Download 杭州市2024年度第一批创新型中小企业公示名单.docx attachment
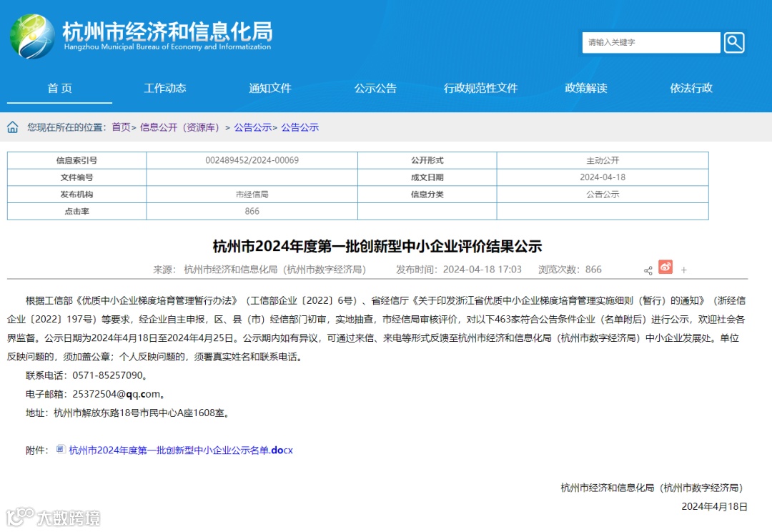The height and width of the screenshot is (532, 772). (x=181, y=450)
